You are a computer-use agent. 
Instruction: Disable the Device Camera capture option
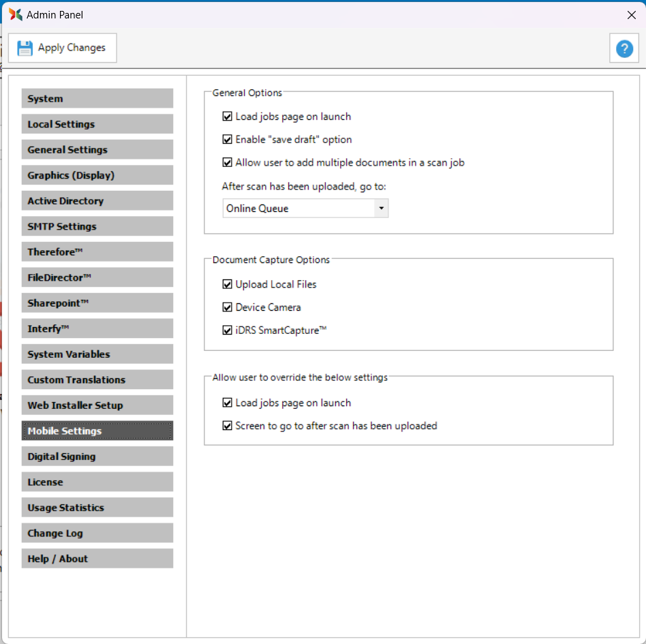(x=228, y=307)
